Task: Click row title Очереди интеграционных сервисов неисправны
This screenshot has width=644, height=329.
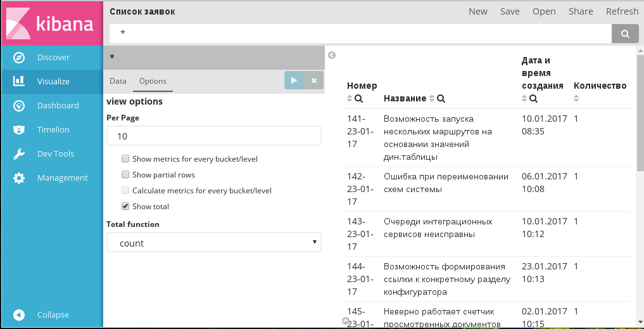Action: (438, 228)
